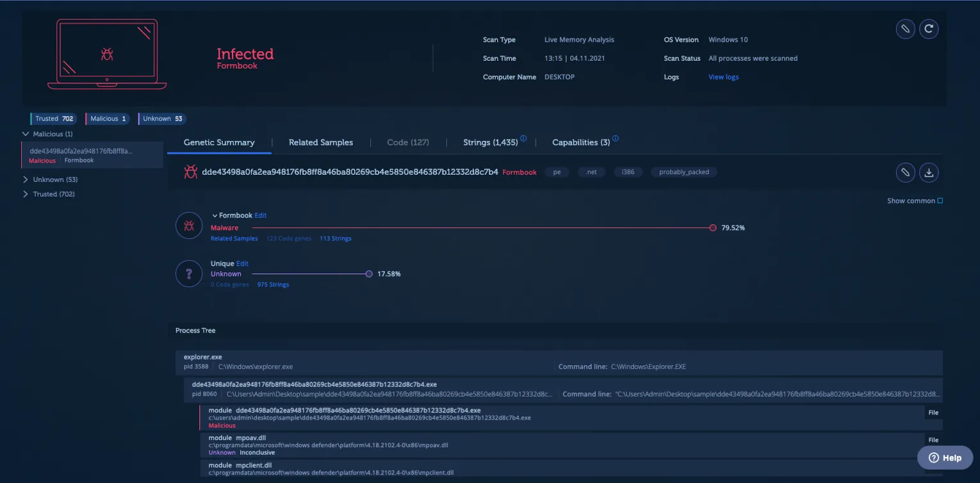
Task: Filter by the Unknown 53 badge
Action: coord(162,119)
